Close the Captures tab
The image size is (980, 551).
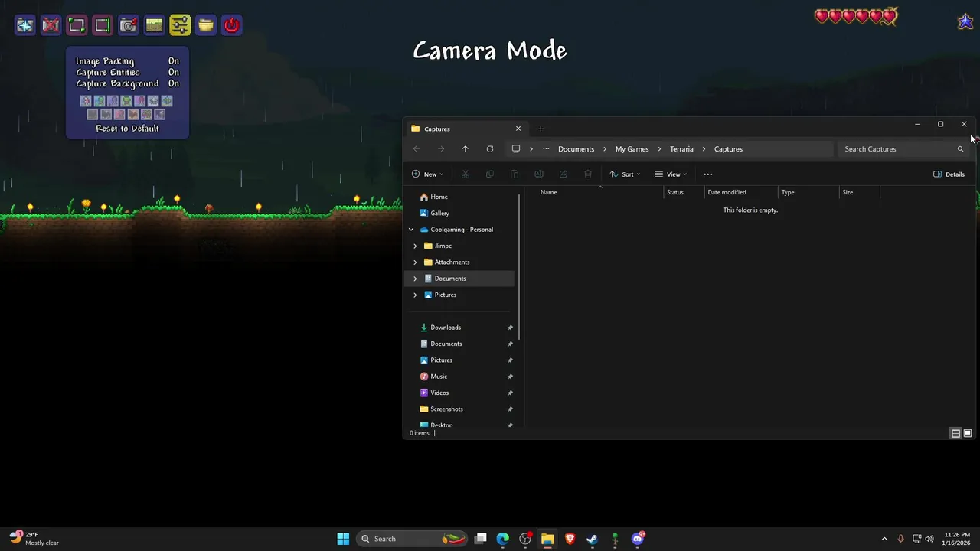click(518, 129)
